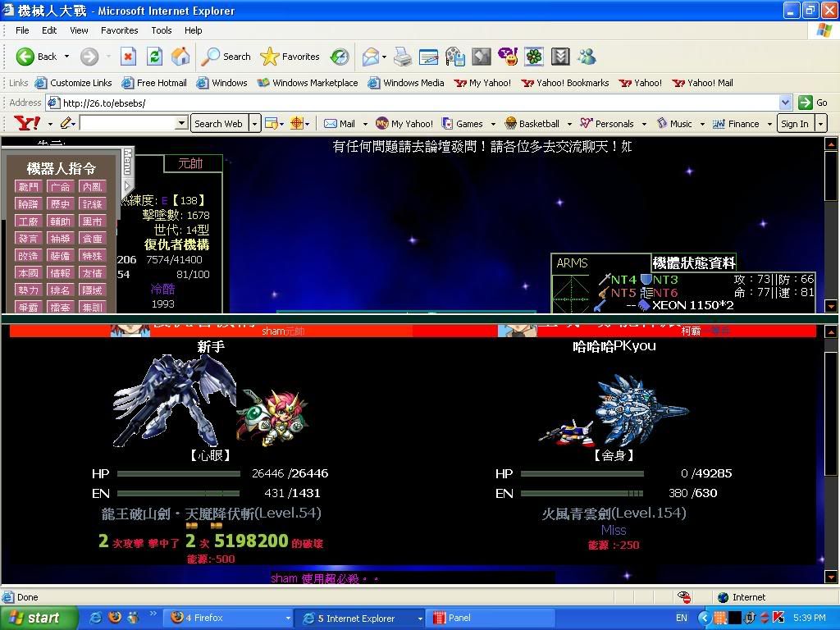Open the Favorites star panel
This screenshot has height=630, width=840.
[x=290, y=57]
